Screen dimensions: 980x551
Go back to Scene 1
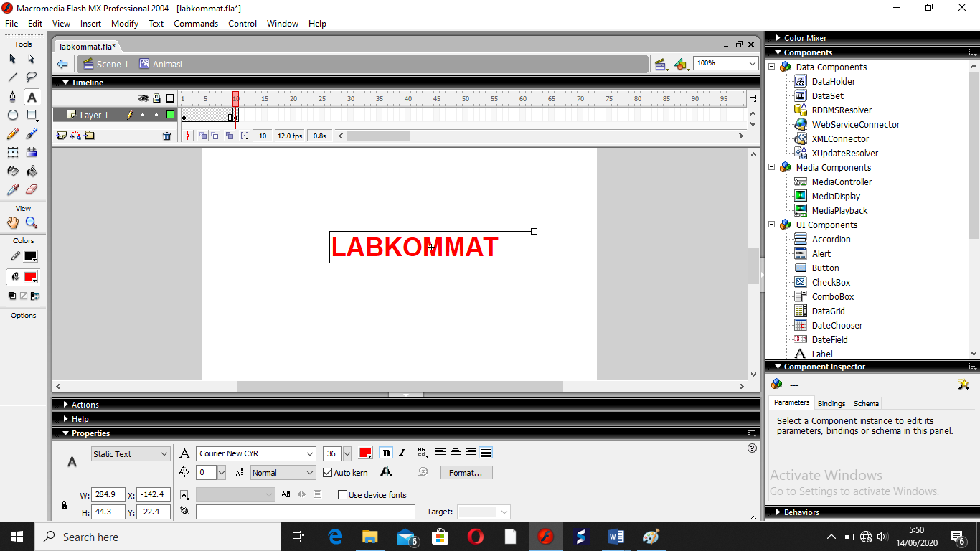coord(106,64)
